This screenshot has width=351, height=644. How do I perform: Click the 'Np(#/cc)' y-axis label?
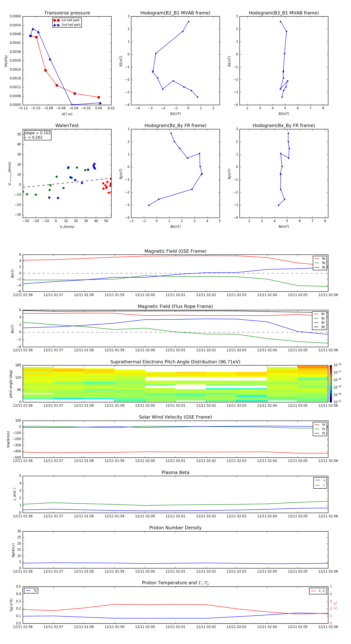13,550
